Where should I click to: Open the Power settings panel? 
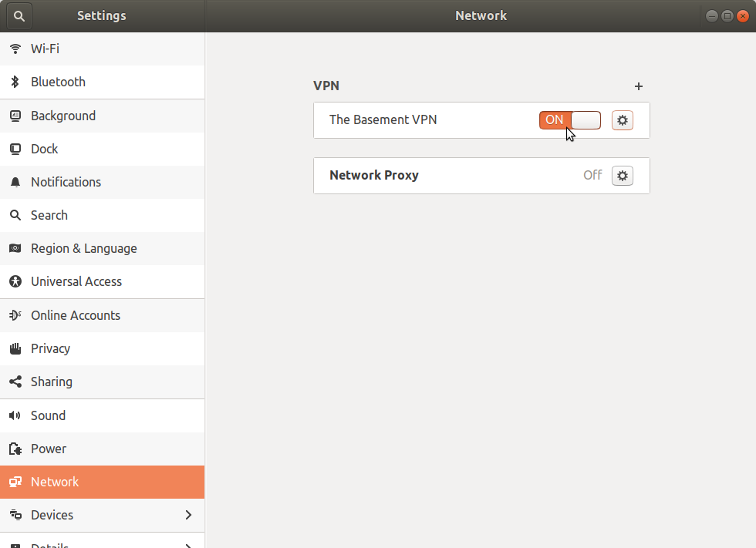(102, 449)
